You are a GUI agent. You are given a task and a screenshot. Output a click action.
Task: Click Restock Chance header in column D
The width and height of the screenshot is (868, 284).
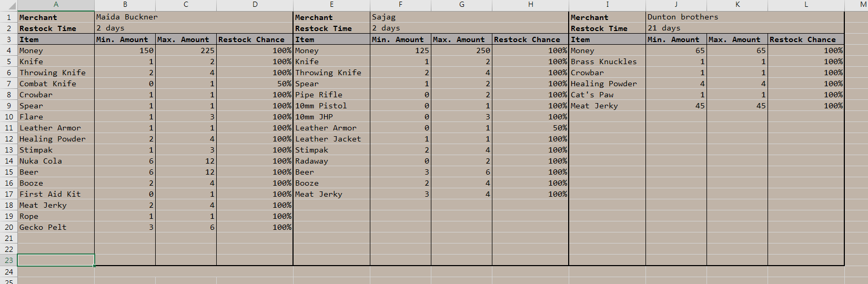coord(255,39)
